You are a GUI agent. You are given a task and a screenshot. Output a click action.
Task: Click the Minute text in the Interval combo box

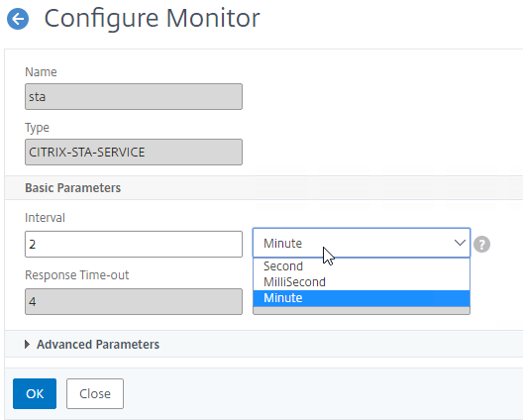(283, 244)
